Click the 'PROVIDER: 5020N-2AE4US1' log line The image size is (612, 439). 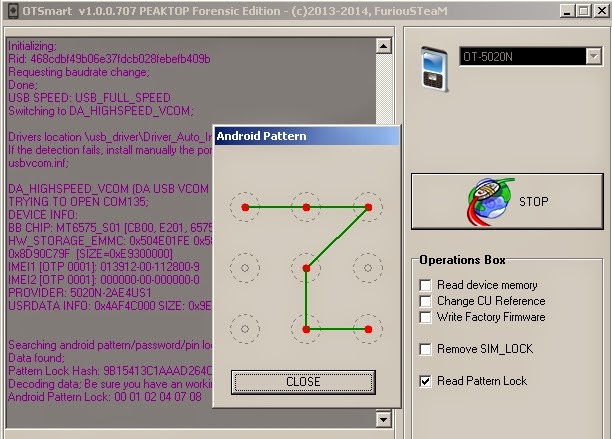point(80,293)
